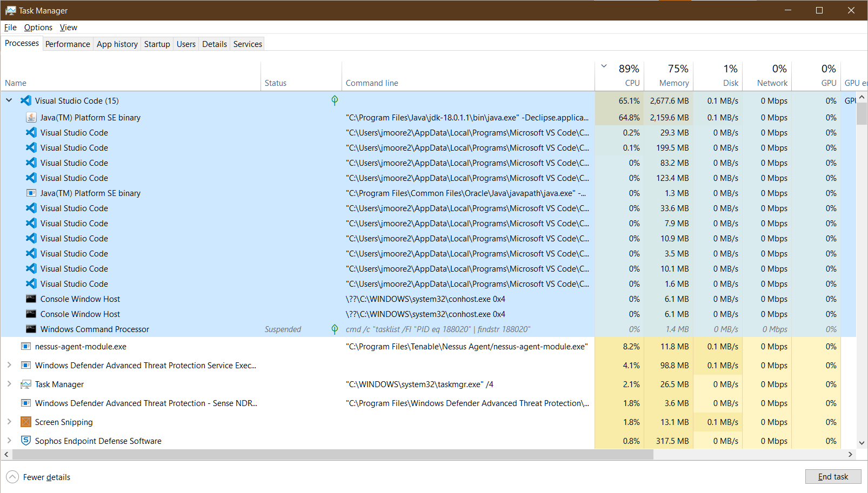This screenshot has height=493, width=868.
Task: Click the horizontal scrollbar at the bottom
Action: (x=324, y=454)
